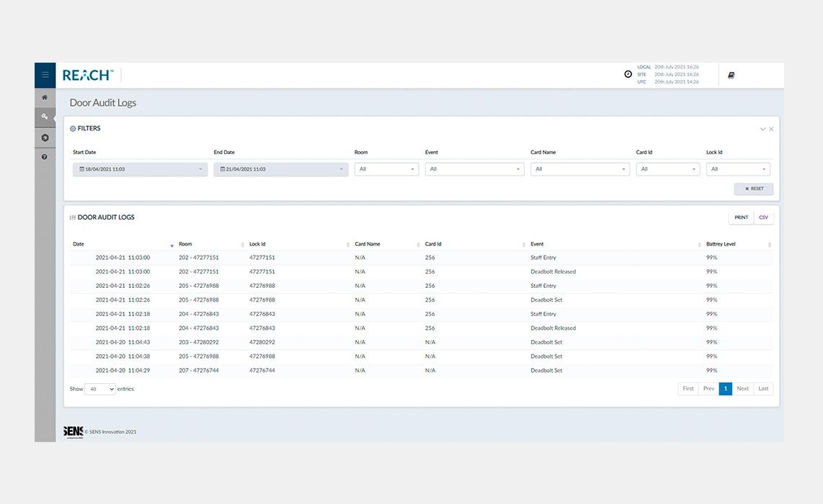
Task: Go to Home from the sidebar
Action: pyautogui.click(x=45, y=97)
